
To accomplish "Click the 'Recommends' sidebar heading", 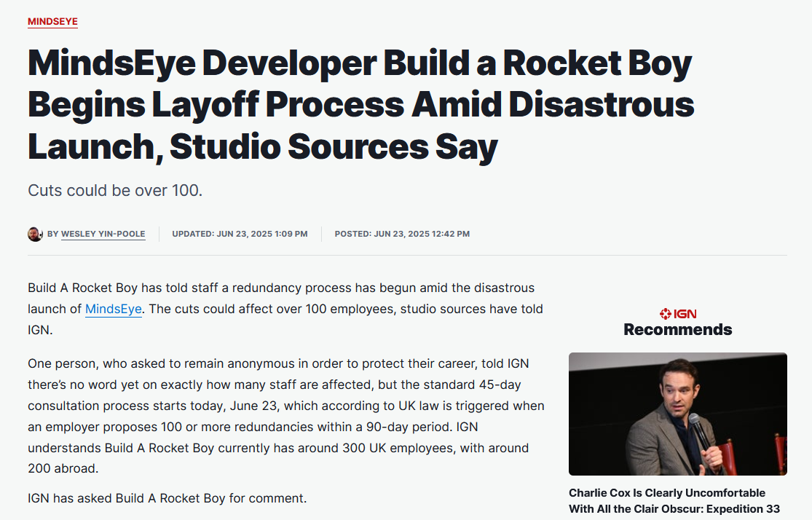I will click(678, 329).
